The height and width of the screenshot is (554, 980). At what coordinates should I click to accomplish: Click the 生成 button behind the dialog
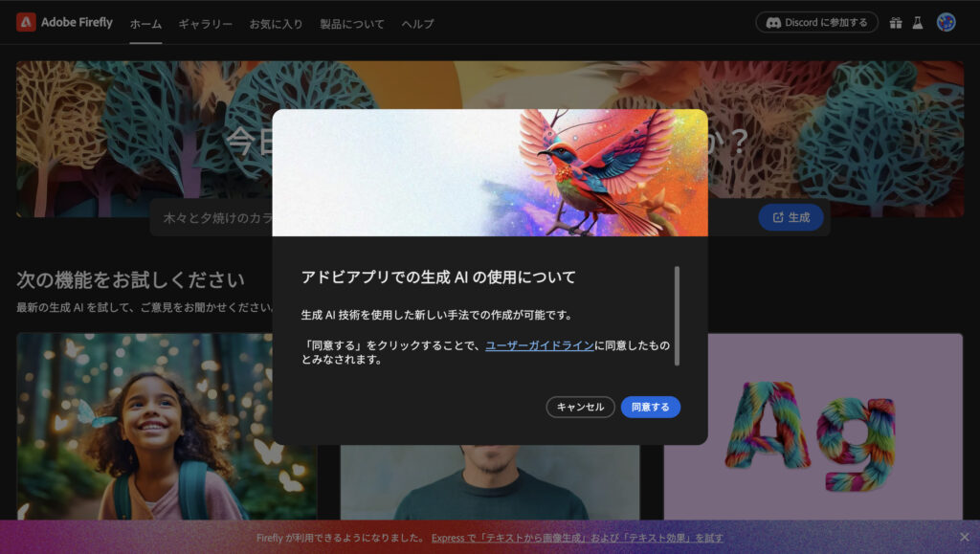pyautogui.click(x=791, y=217)
